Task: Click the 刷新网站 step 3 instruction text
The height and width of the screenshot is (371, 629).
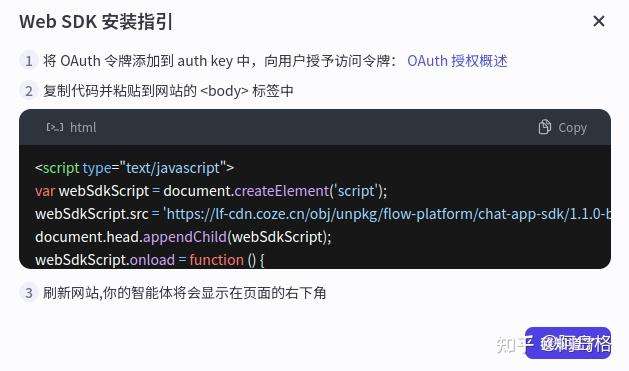Action: click(185, 293)
